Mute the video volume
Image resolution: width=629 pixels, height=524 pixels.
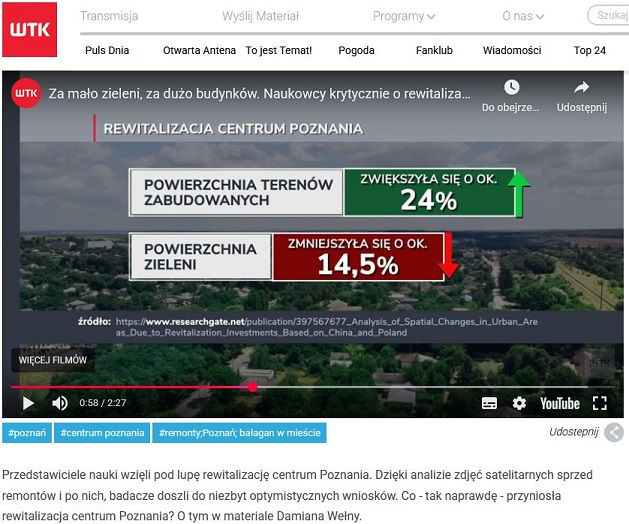(x=60, y=403)
